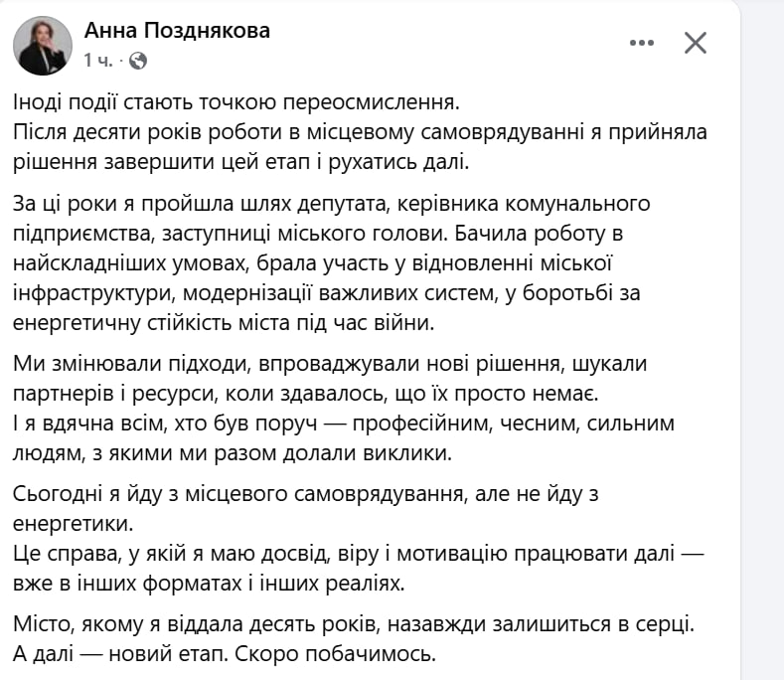
Task: Open the three-dot post options menu
Action: [x=643, y=42]
